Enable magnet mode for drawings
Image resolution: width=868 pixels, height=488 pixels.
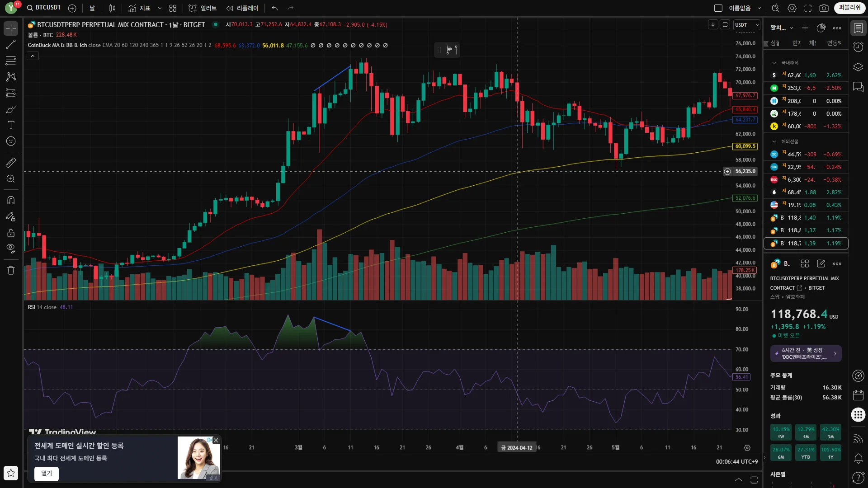coord(11,200)
